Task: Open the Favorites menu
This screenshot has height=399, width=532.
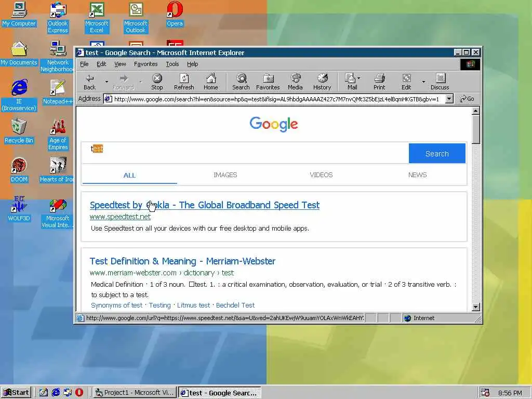Action: click(x=146, y=64)
